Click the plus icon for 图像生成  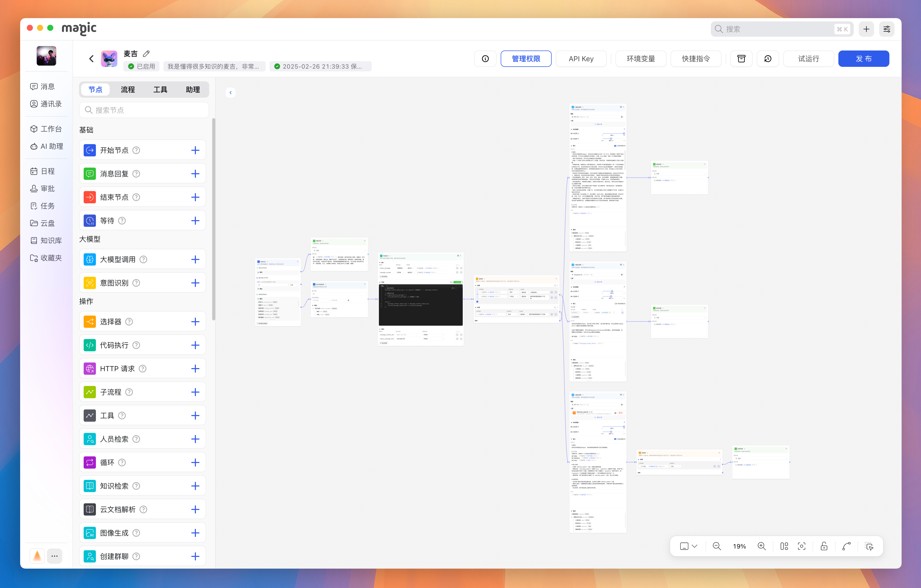(195, 533)
